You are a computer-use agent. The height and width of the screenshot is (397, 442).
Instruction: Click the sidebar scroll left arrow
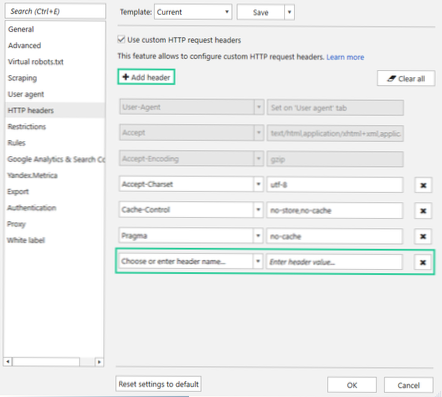[8, 362]
